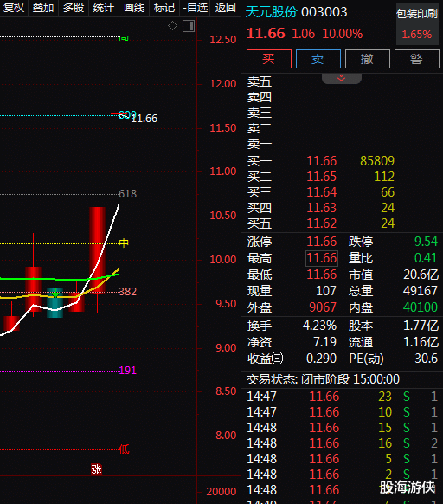Click the 返回 back item

(226, 8)
